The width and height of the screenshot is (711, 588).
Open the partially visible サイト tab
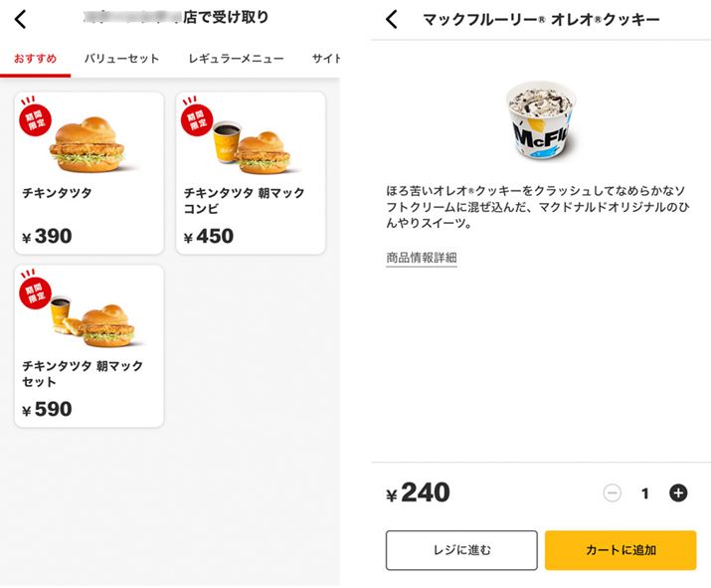pos(325,59)
